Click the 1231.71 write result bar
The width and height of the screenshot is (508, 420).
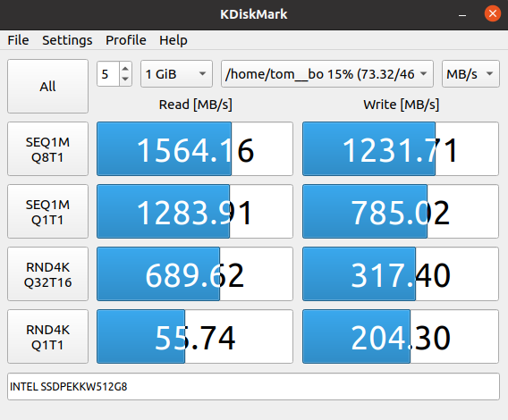coord(401,149)
